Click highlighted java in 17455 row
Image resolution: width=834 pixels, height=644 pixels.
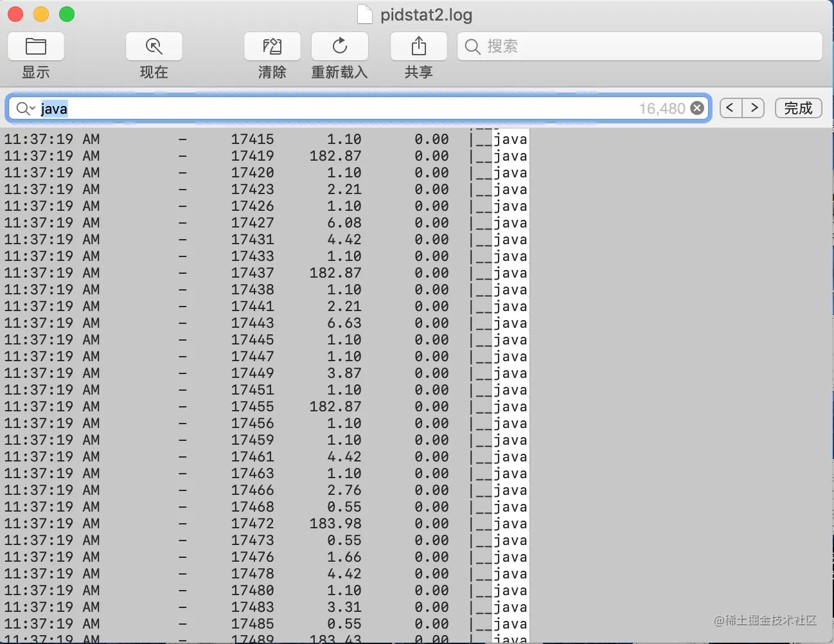[x=511, y=406]
